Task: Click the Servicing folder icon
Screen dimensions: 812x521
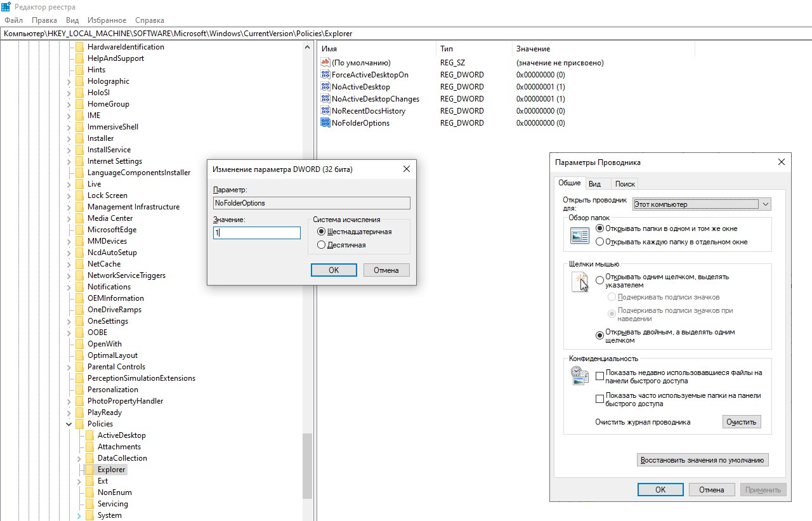Action: point(89,504)
